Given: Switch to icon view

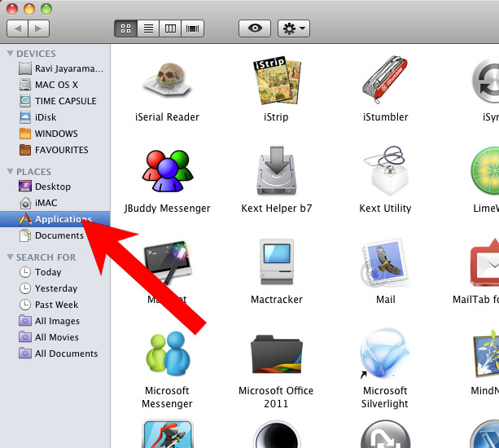Looking at the screenshot, I should click(125, 29).
